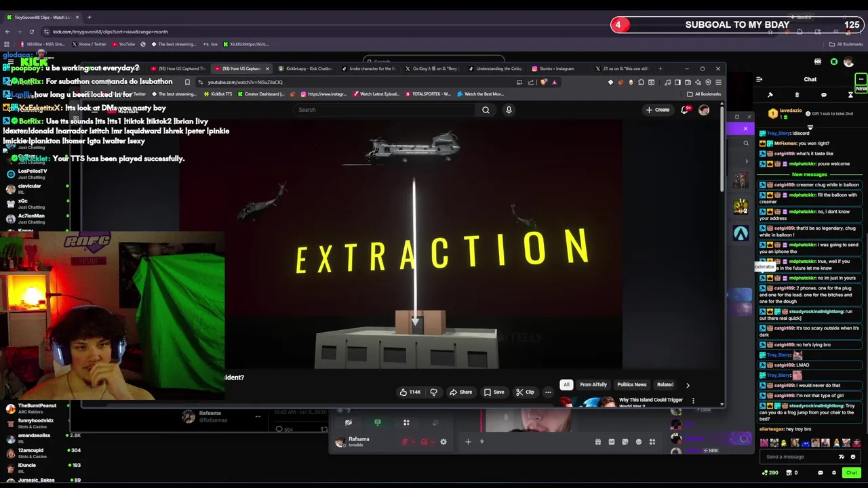Select the Politics News chip
This screenshot has height=488, width=868.
[631, 385]
